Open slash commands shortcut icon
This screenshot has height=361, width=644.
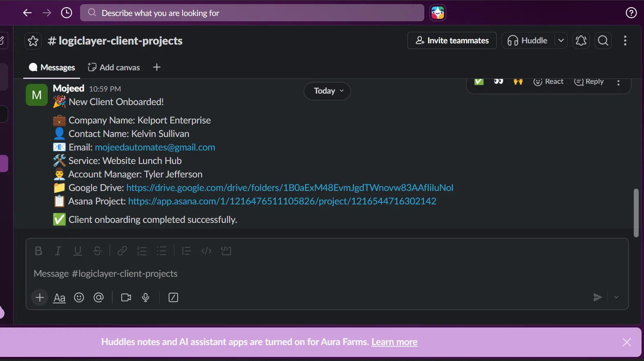(173, 298)
